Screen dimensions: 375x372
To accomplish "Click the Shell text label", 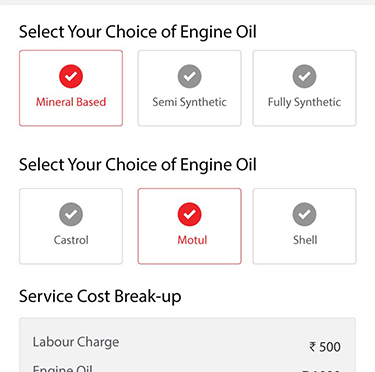I will click(305, 240).
